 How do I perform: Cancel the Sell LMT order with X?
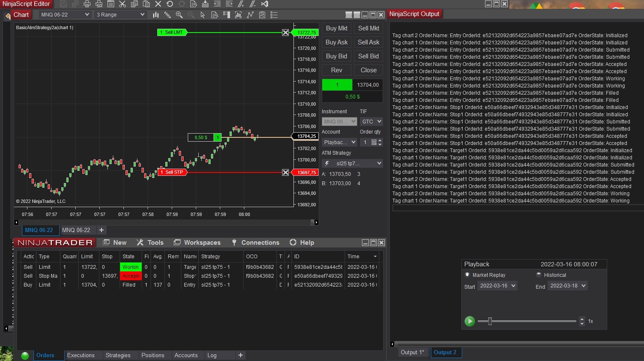pos(285,33)
